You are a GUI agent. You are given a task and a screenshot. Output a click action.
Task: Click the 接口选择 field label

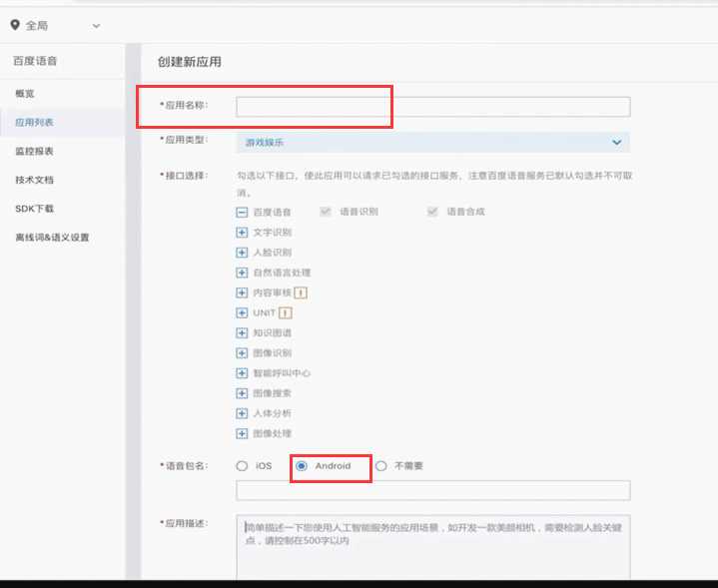(x=184, y=176)
